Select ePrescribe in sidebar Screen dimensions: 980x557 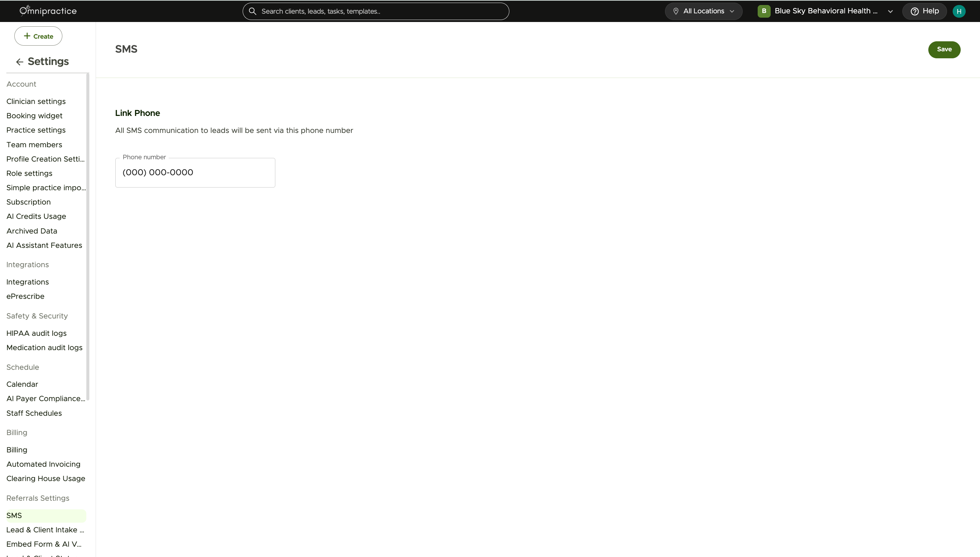click(x=25, y=296)
